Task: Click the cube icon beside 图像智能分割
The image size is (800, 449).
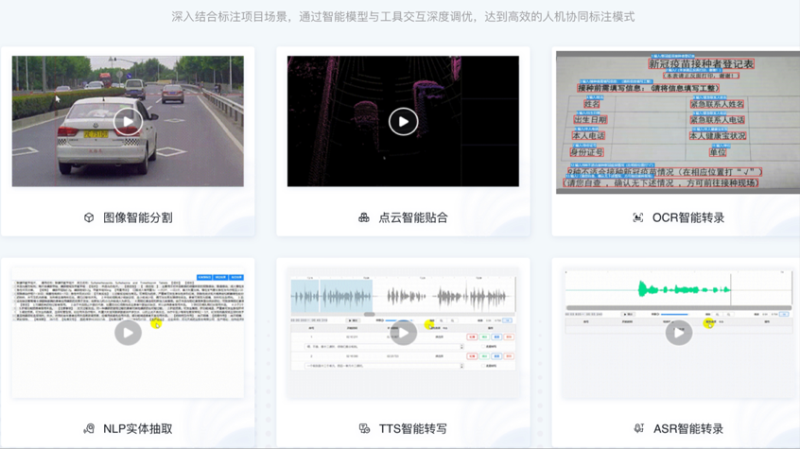Action: coord(89,218)
